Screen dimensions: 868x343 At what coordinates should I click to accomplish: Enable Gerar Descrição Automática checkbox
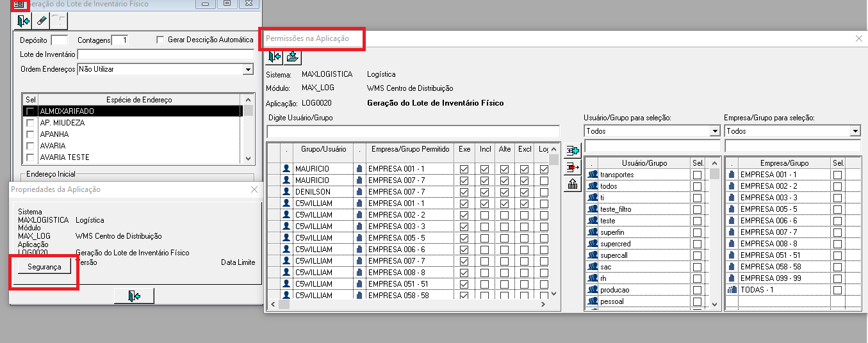coord(160,40)
